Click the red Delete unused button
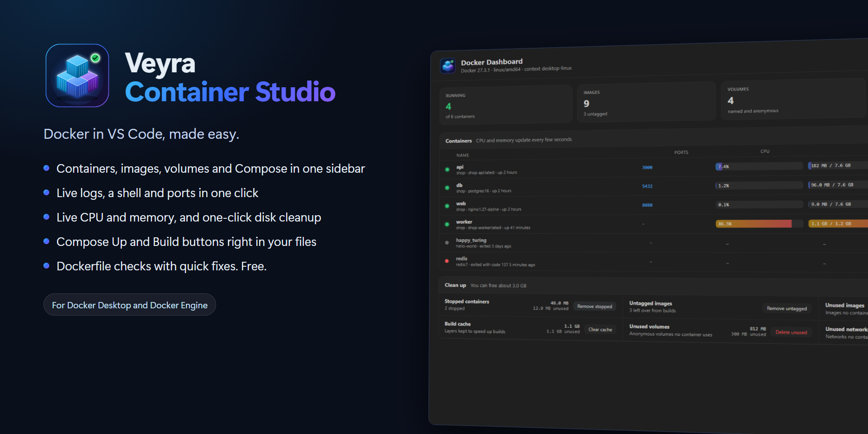 pyautogui.click(x=791, y=332)
